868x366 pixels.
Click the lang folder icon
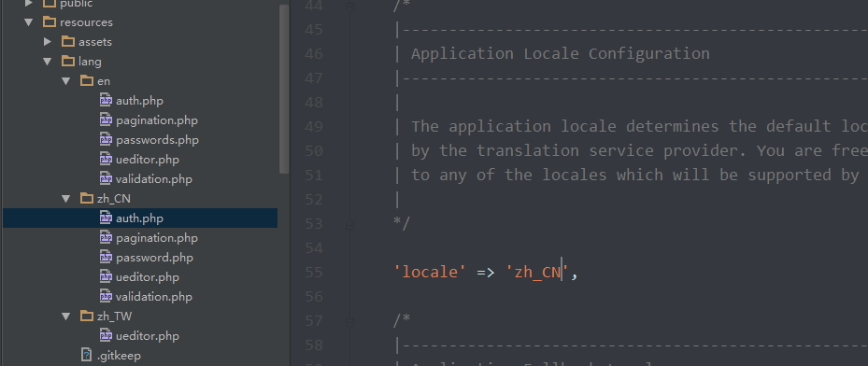68,61
